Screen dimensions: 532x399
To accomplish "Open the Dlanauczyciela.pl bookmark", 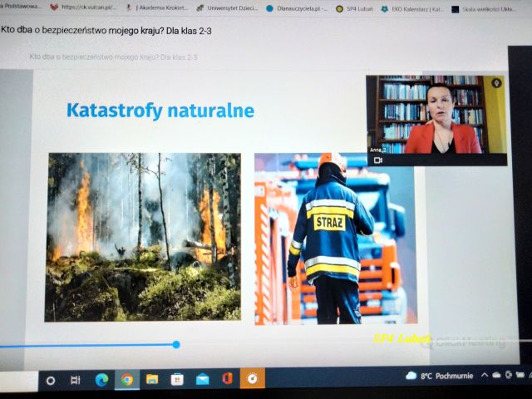I will tap(298, 8).
